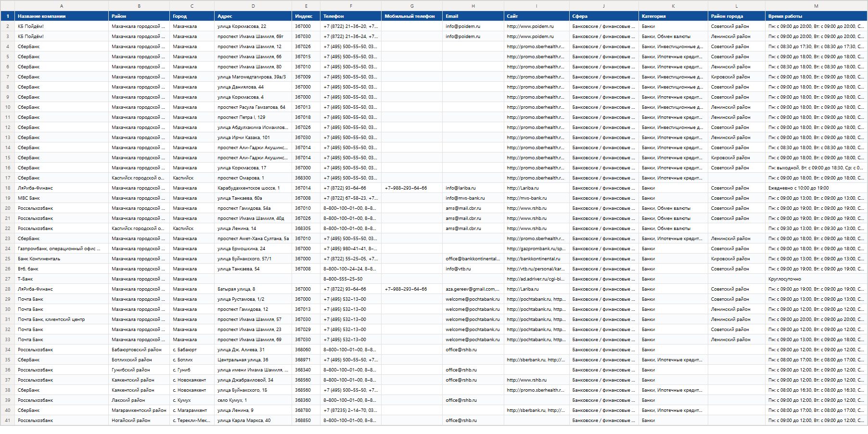Select email cell 'info@lariba.ru'

(x=473, y=188)
